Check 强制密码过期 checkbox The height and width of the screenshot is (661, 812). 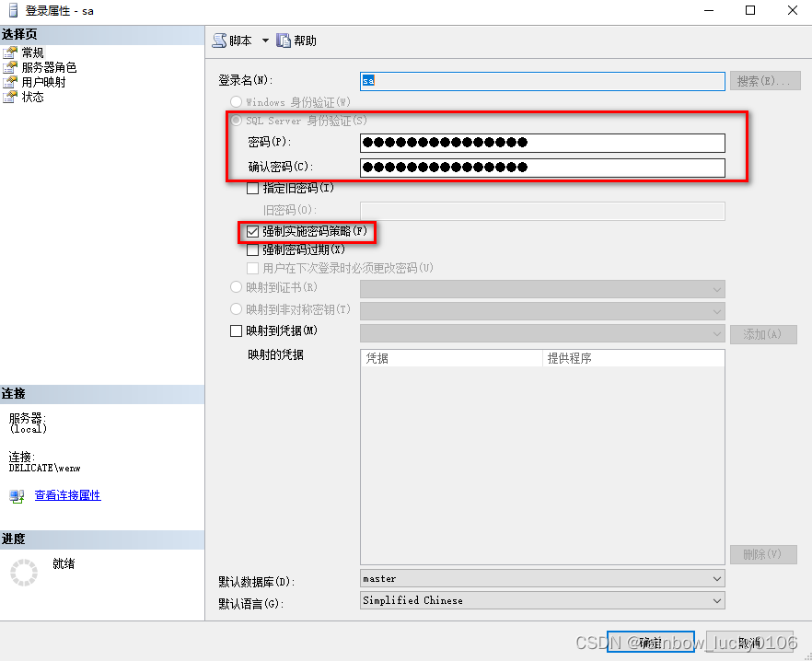point(252,250)
